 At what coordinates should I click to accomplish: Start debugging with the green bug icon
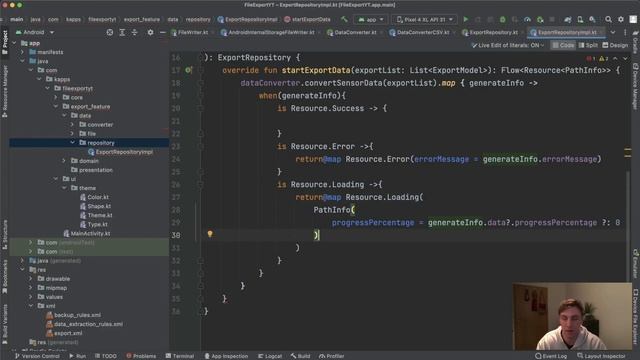pyautogui.click(x=502, y=19)
